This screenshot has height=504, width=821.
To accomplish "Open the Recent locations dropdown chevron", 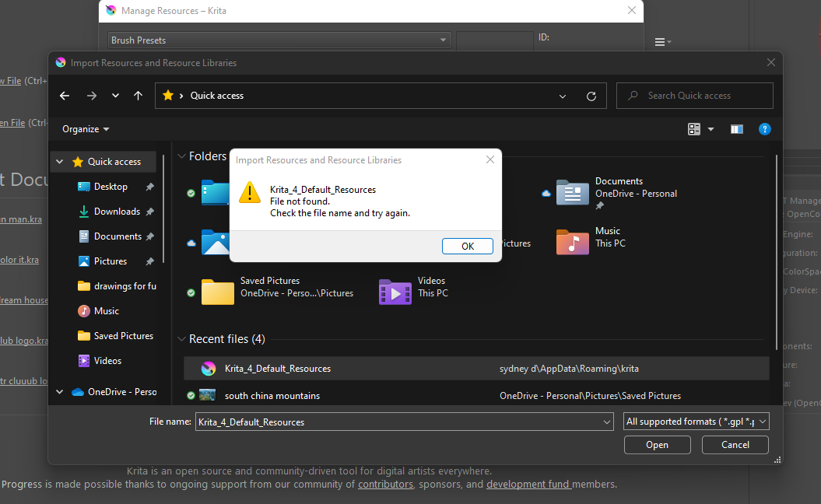I will (115, 96).
